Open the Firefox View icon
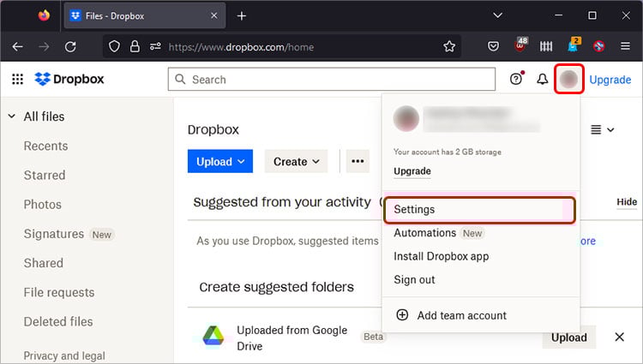This screenshot has width=643, height=364. coord(44,15)
